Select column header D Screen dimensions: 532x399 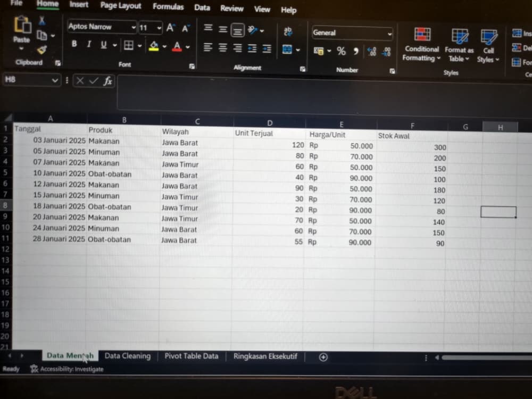pos(270,123)
